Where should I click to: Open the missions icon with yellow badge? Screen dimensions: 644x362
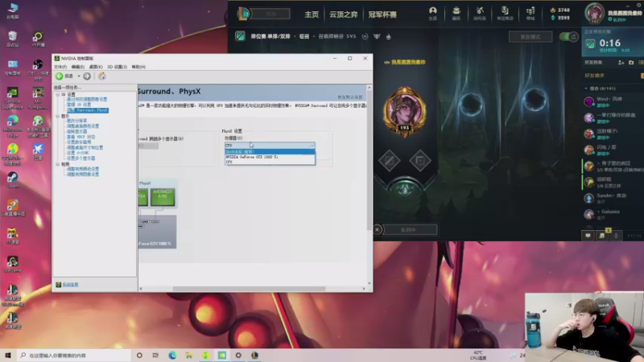pos(602,235)
